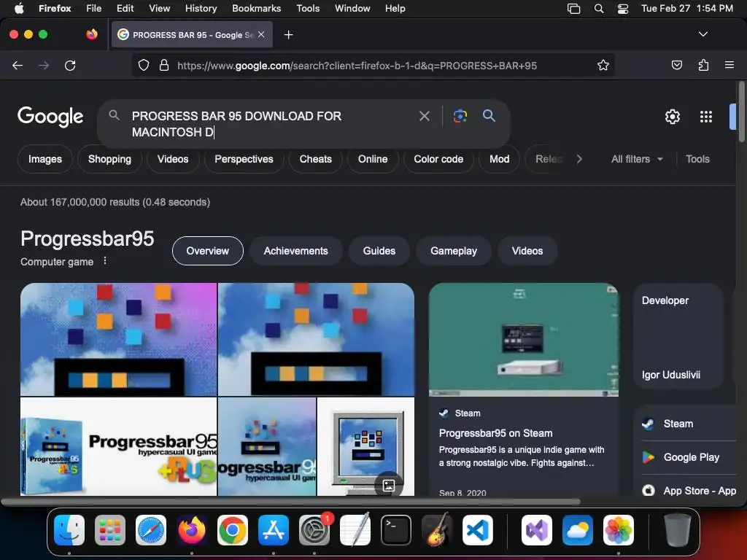747x560 pixels.
Task: Open System Settings in the Dock
Action: click(x=314, y=530)
